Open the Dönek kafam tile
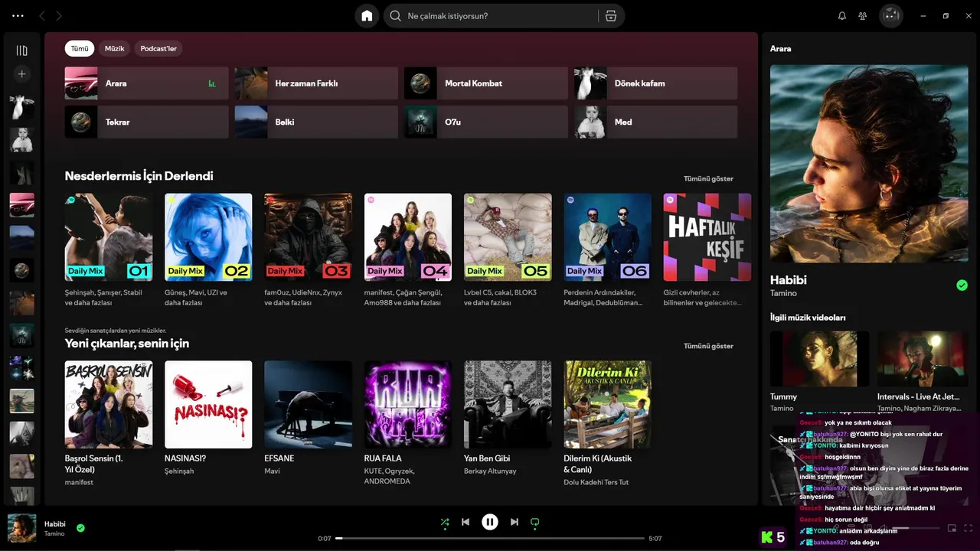Screen dimensions: 980x551 [x=656, y=83]
